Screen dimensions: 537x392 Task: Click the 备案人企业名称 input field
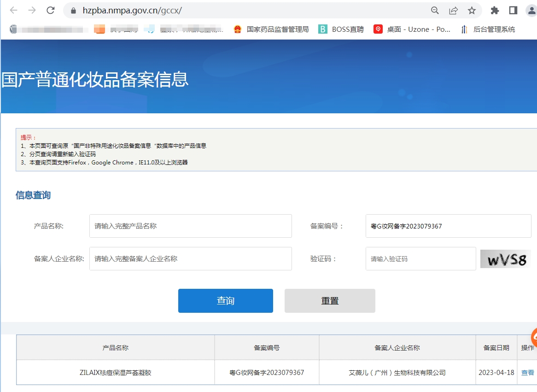190,258
